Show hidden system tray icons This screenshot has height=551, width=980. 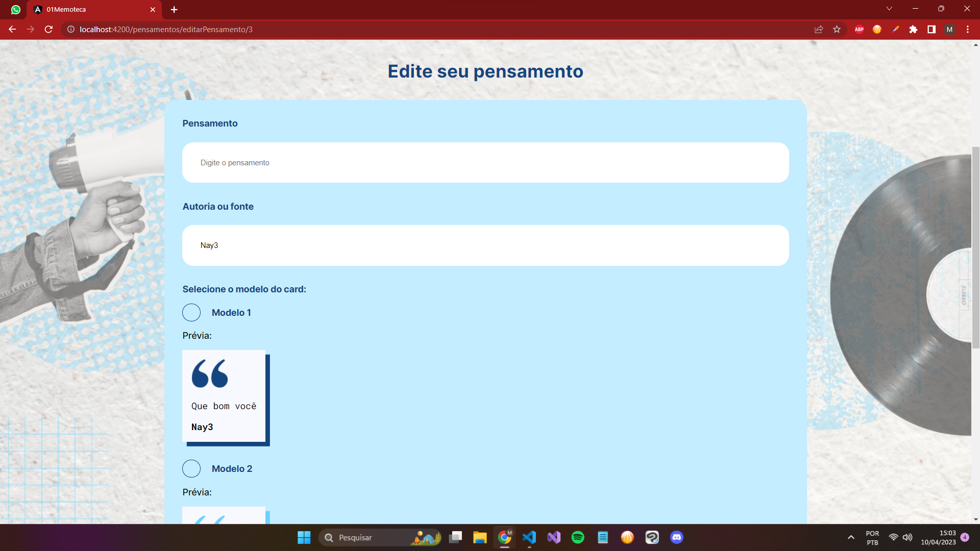click(x=851, y=537)
